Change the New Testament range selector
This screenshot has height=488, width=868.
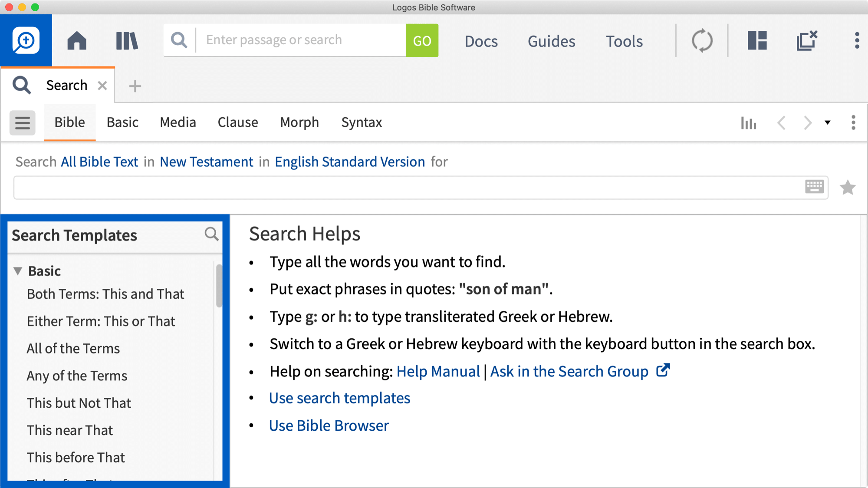click(206, 162)
